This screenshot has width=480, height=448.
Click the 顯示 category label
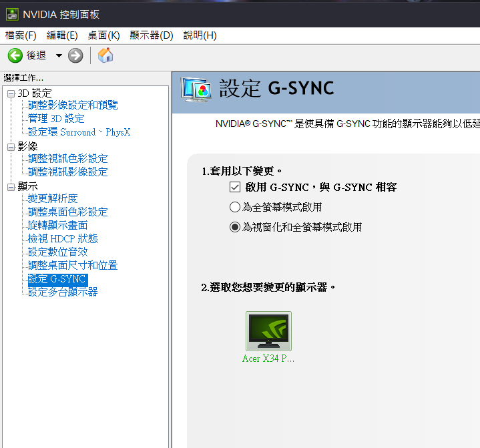pyautogui.click(x=27, y=186)
